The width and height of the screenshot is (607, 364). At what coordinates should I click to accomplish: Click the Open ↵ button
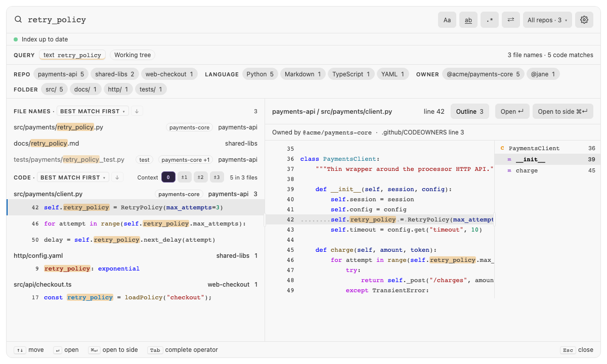(x=512, y=112)
